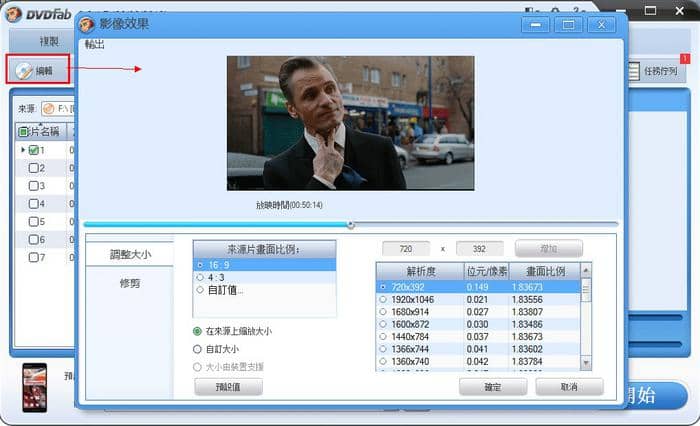
Task: Close the 影像效果 dialog
Action: pos(601,25)
